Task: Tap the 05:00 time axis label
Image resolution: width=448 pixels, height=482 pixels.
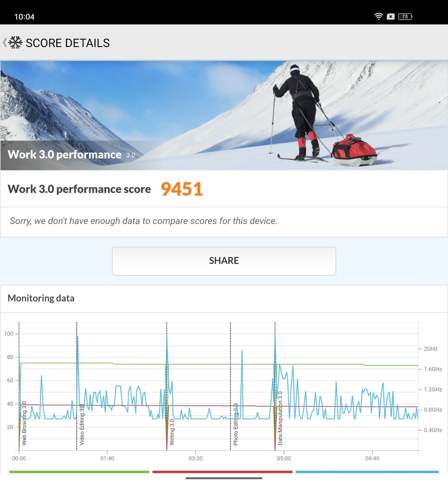Action: tap(284, 459)
